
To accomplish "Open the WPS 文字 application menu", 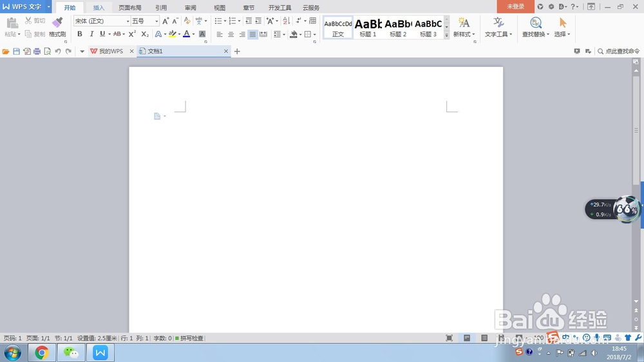I will (x=26, y=6).
